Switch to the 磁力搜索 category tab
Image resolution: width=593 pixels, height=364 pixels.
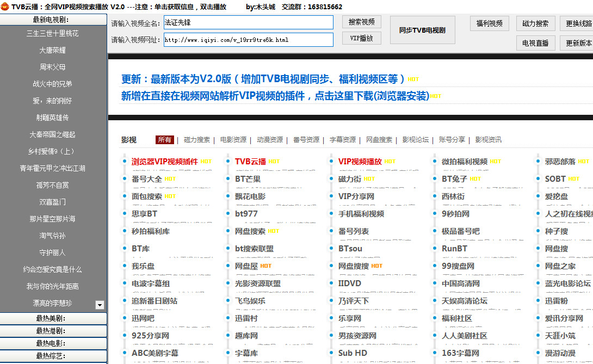[196, 140]
